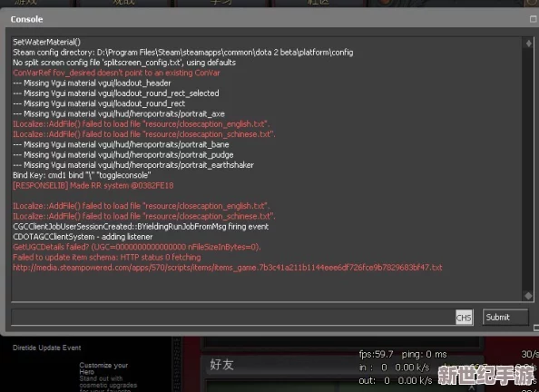Click the Submit button
Image resolution: width=539 pixels, height=392 pixels.
pyautogui.click(x=505, y=317)
